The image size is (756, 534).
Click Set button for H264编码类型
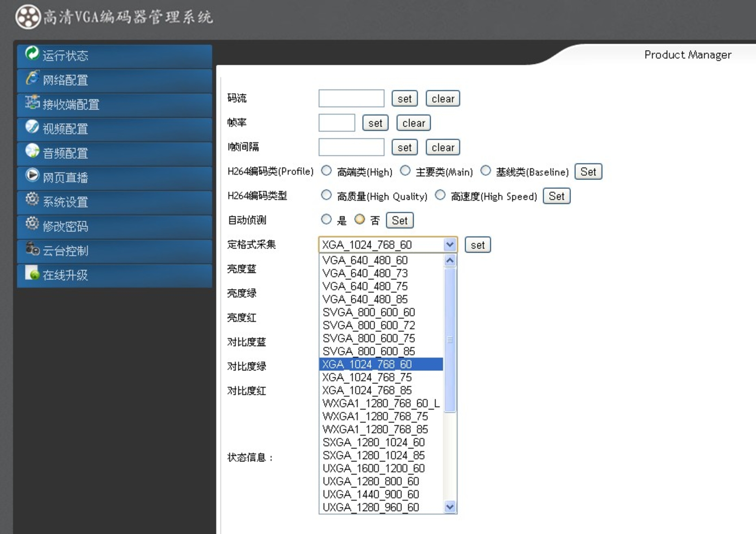tap(556, 196)
